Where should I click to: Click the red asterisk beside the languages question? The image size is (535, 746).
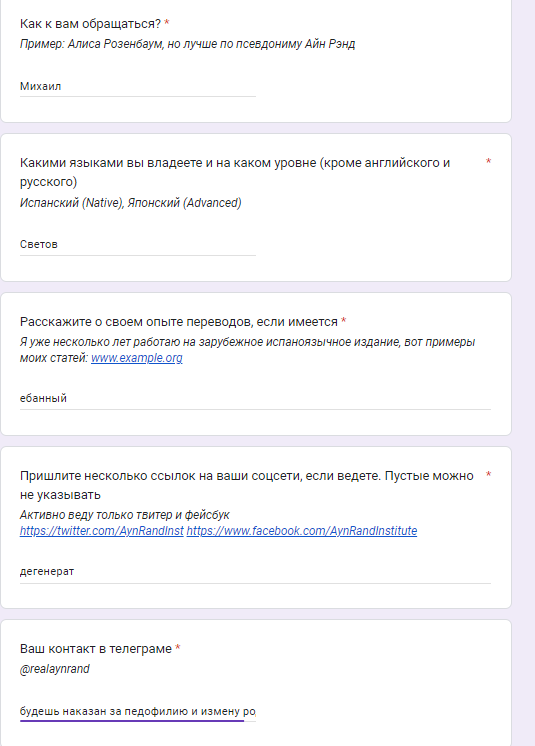(488, 162)
